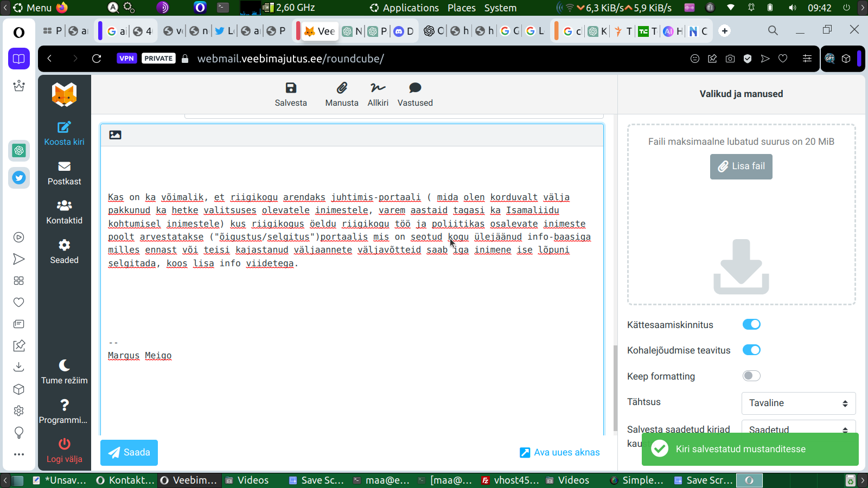Open Salvesta saadetud kirjad folder dropdown
Viewport: 868px width, 488px height.
799,427
